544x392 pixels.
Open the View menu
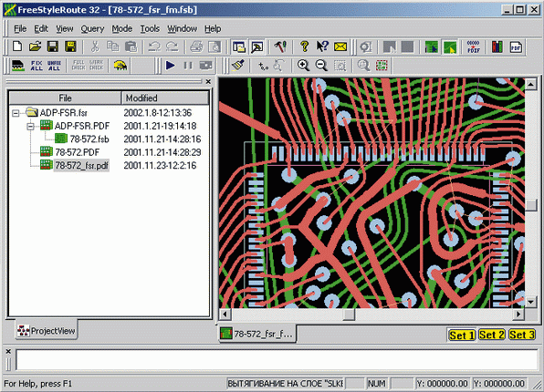[65, 29]
